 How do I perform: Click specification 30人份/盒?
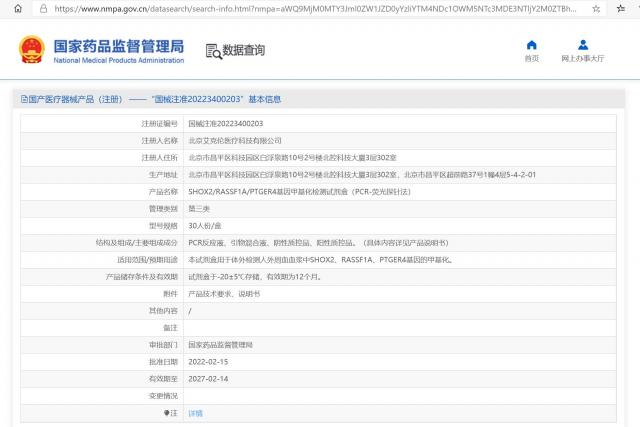[204, 226]
